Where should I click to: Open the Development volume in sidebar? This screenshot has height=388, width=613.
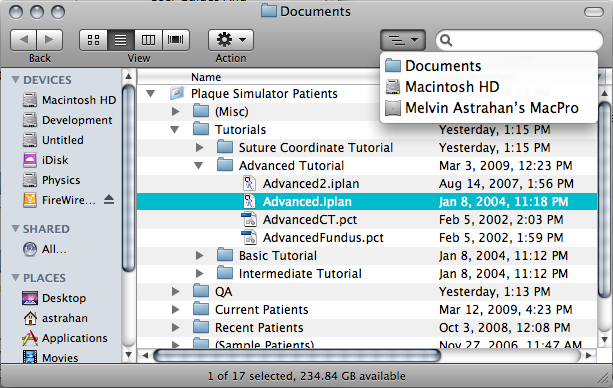[67, 120]
